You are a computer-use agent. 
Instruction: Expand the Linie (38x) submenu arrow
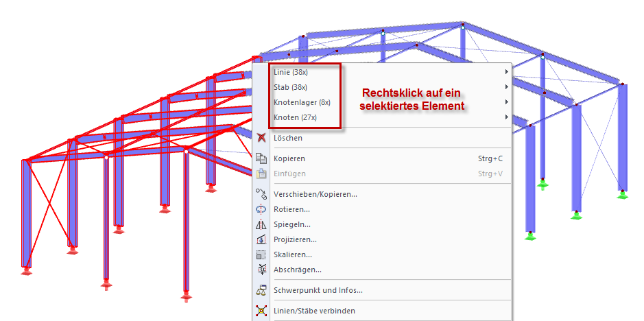point(507,72)
